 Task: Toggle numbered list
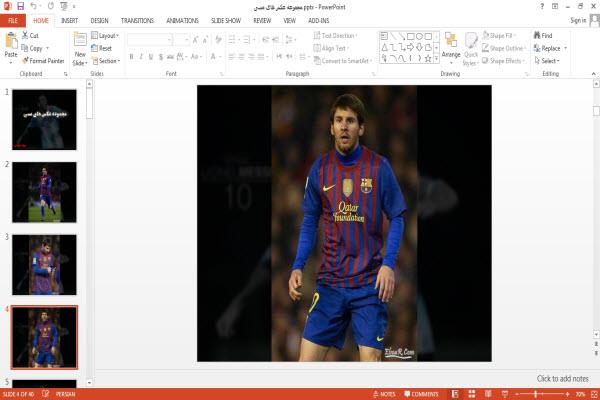248,40
